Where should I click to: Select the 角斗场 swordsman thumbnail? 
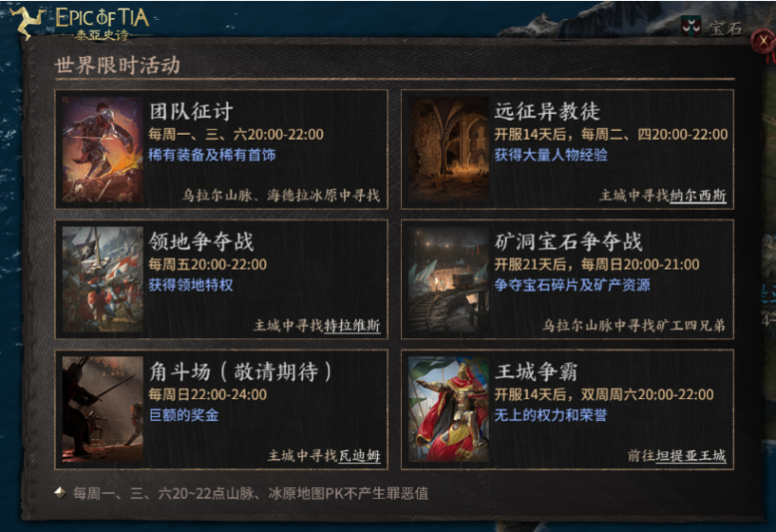click(x=103, y=409)
